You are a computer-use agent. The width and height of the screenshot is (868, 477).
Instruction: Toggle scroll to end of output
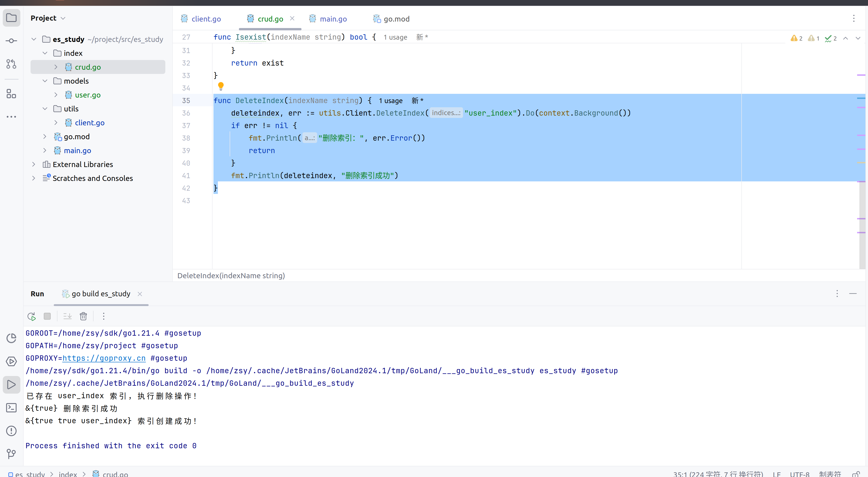click(67, 316)
